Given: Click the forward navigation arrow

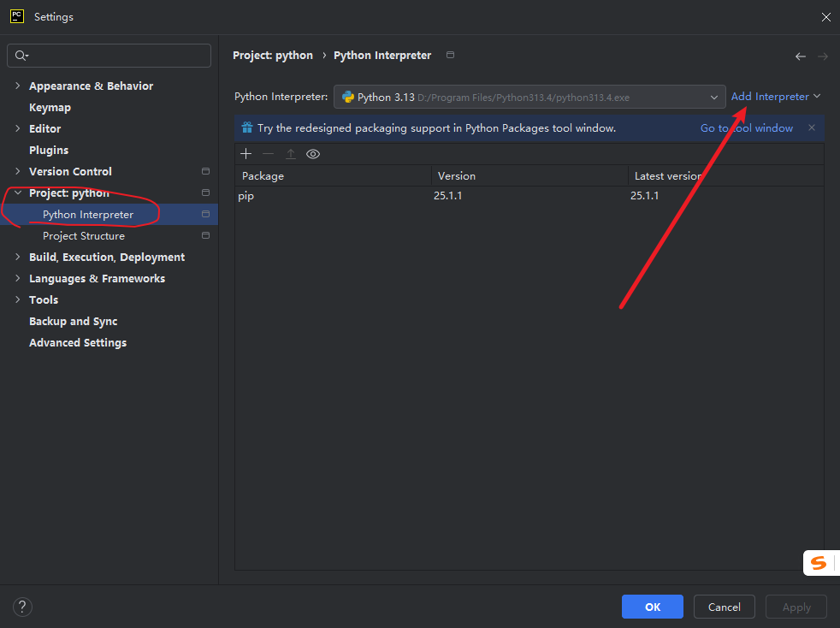Looking at the screenshot, I should [823, 56].
